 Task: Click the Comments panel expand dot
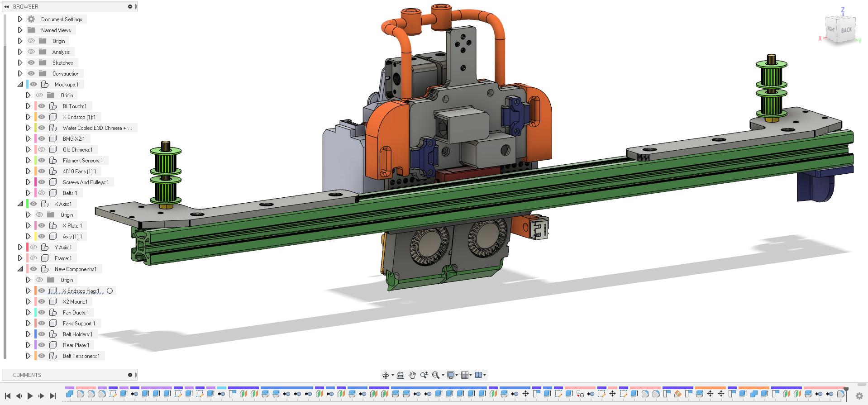(x=130, y=375)
